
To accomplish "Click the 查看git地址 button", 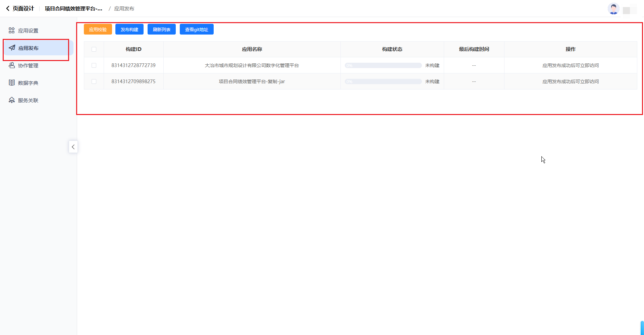I will point(197,30).
